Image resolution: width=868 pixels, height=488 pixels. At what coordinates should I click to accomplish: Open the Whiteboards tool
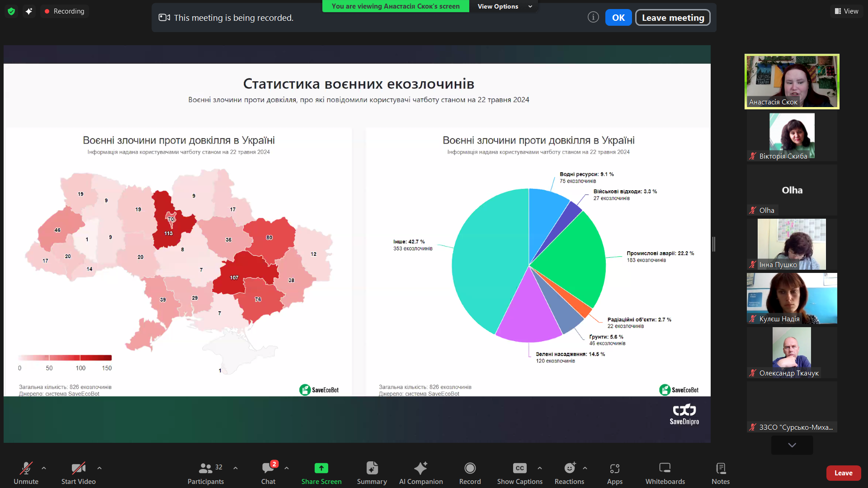[x=665, y=468]
